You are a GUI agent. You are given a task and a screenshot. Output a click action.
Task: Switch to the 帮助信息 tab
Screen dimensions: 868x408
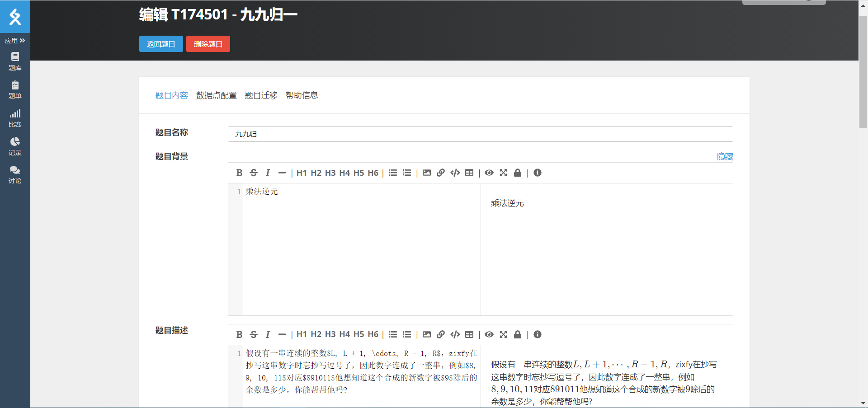(302, 95)
